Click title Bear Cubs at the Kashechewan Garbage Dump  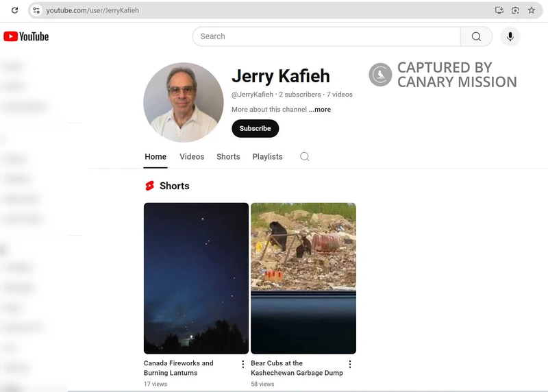pyautogui.click(x=297, y=368)
